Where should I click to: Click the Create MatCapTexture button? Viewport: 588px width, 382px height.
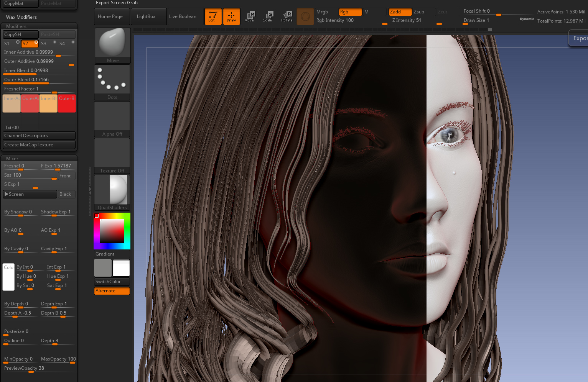pyautogui.click(x=39, y=145)
